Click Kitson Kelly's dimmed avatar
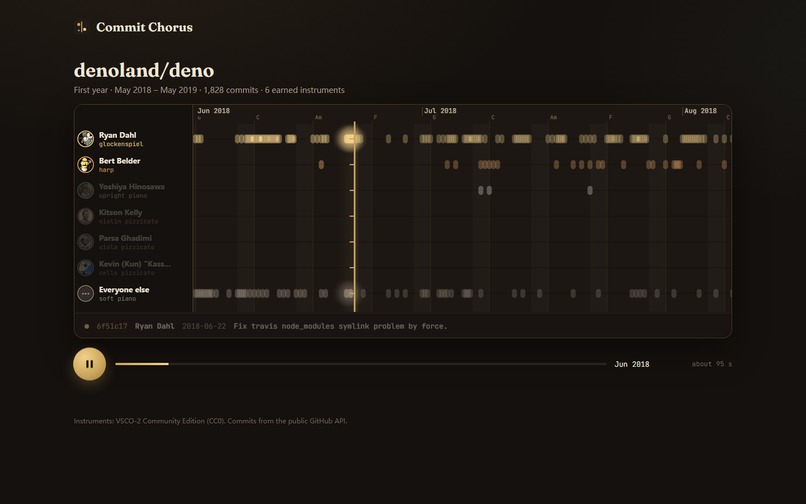Screen dimensions: 806x504 [85, 216]
